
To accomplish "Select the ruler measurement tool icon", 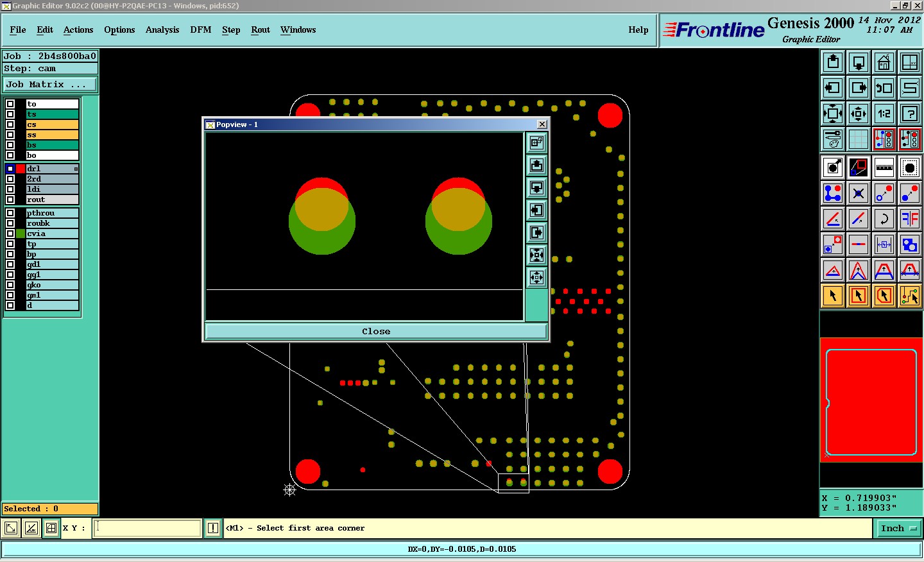I will pos(884,167).
